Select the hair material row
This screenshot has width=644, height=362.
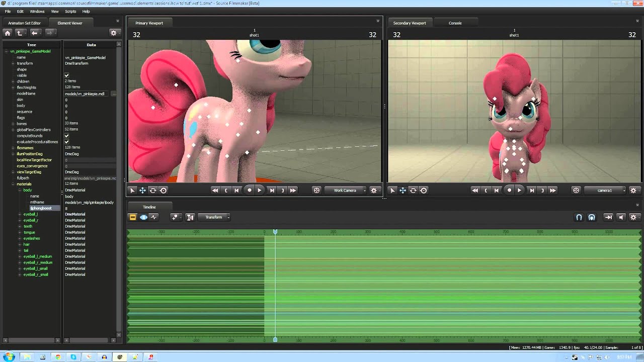click(x=26, y=244)
